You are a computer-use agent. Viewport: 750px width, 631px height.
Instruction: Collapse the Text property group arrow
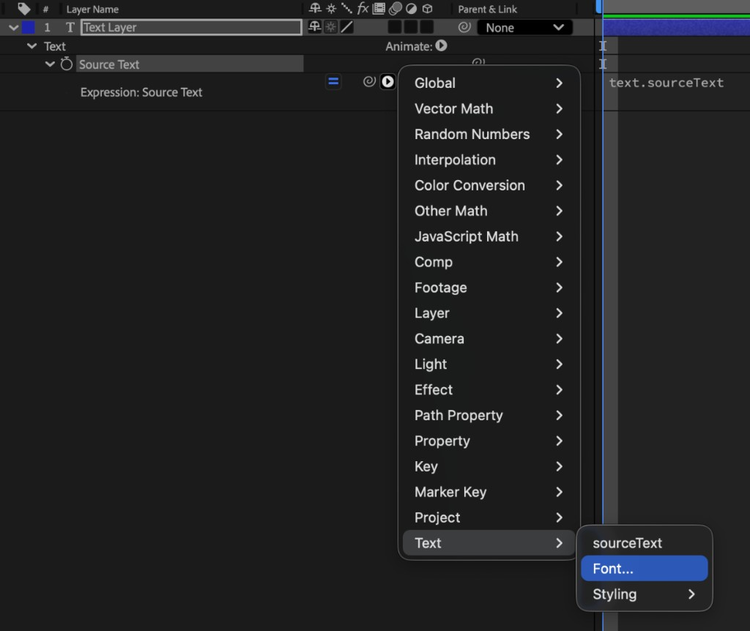pos(32,46)
